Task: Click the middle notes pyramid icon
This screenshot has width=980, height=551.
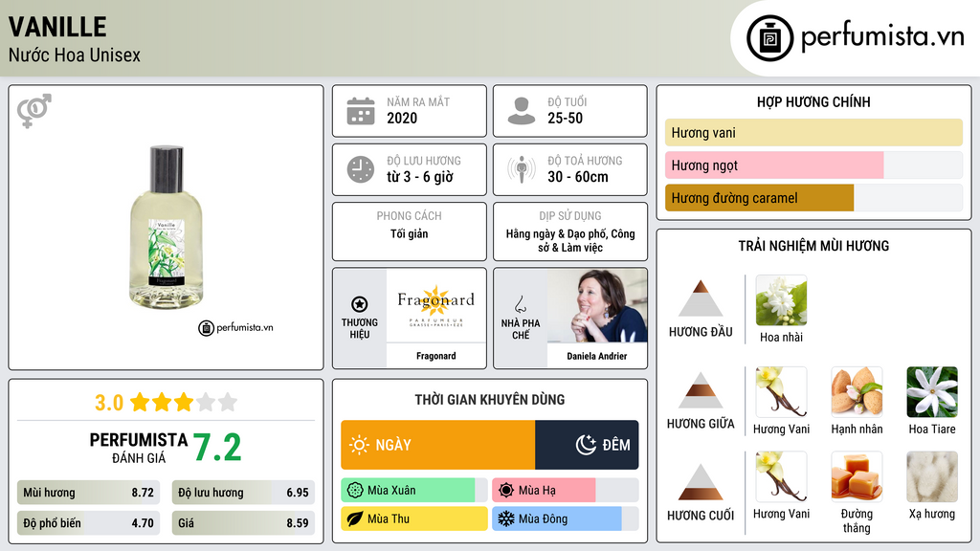Action: coord(701,390)
